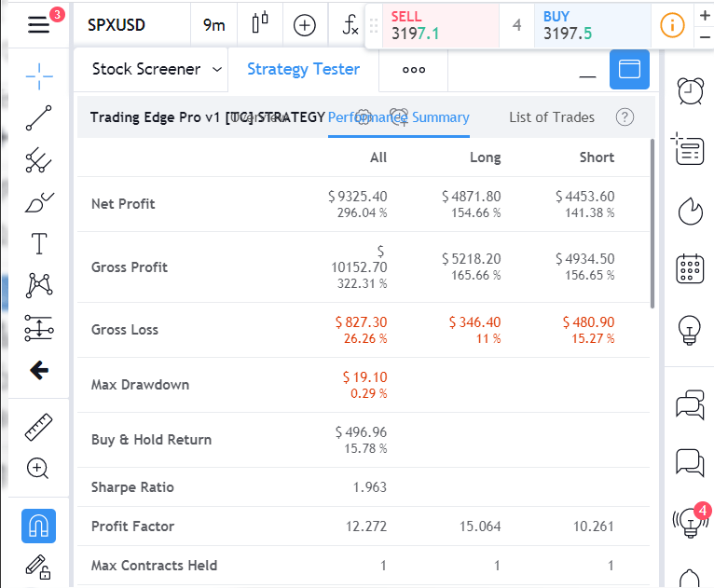This screenshot has height=588, width=714.
Task: Open the candlestick chart style menu
Action: point(260,25)
